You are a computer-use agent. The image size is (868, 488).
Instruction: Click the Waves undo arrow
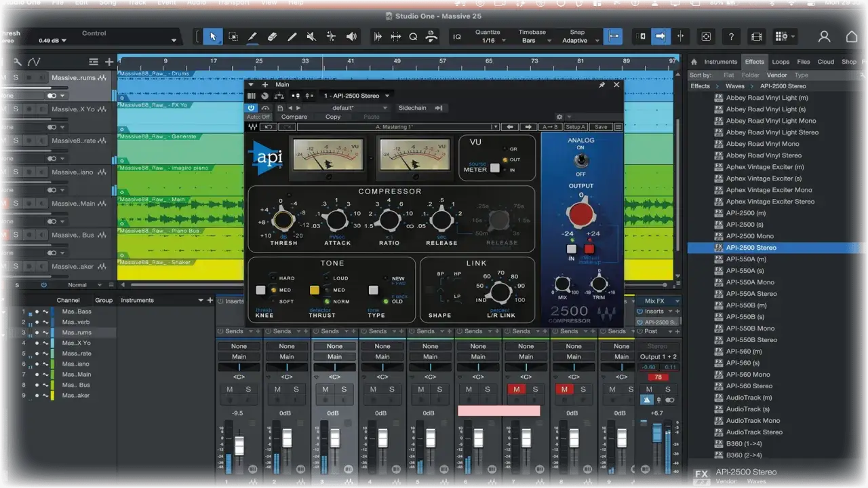point(269,127)
